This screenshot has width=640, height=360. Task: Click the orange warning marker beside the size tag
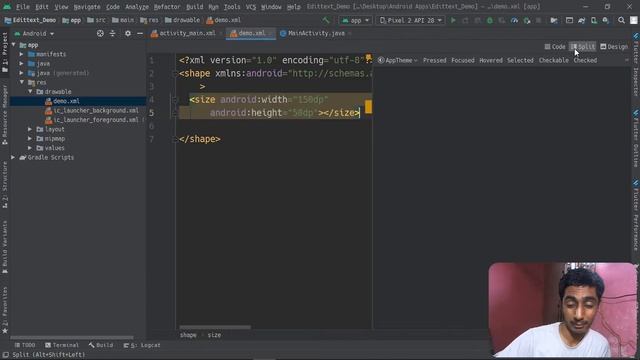[368, 107]
